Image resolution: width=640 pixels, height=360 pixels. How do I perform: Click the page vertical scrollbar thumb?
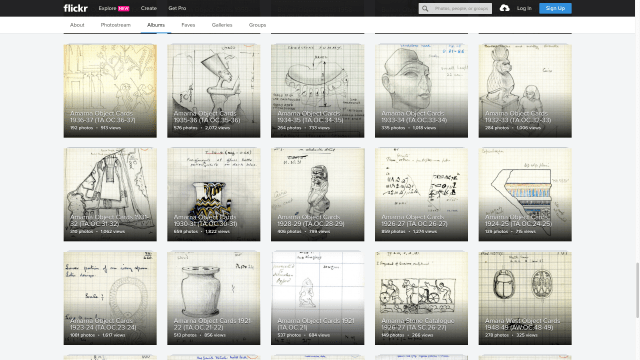tap(638, 290)
